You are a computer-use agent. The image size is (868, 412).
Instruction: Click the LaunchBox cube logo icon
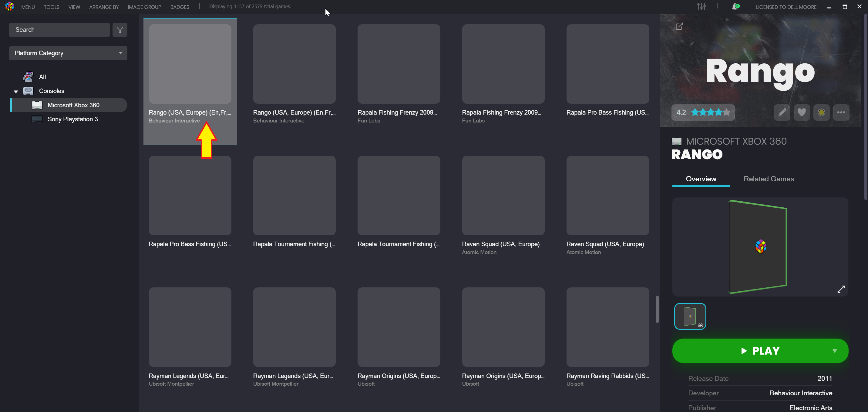(9, 6)
